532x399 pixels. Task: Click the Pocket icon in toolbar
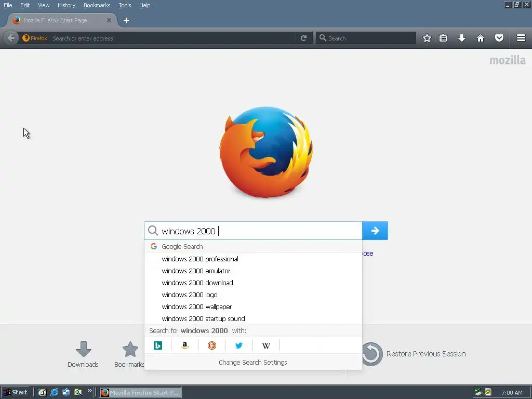click(499, 38)
